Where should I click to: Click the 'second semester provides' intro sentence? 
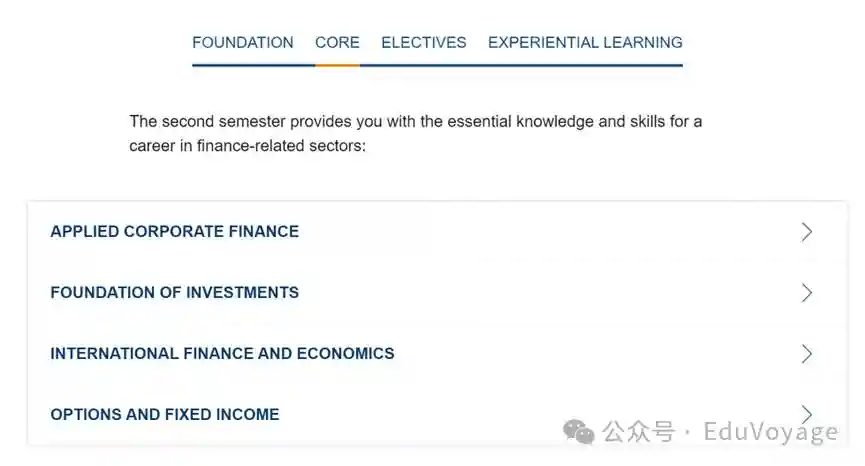click(x=415, y=122)
